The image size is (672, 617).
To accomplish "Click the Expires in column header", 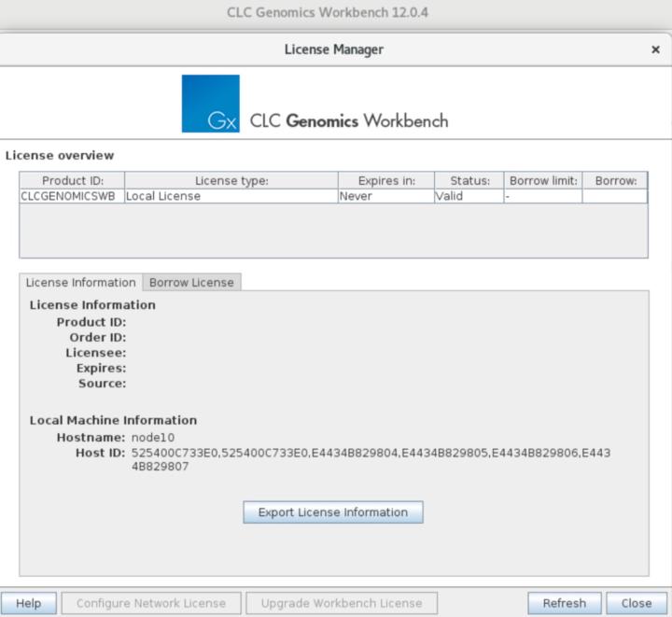I will (x=386, y=180).
